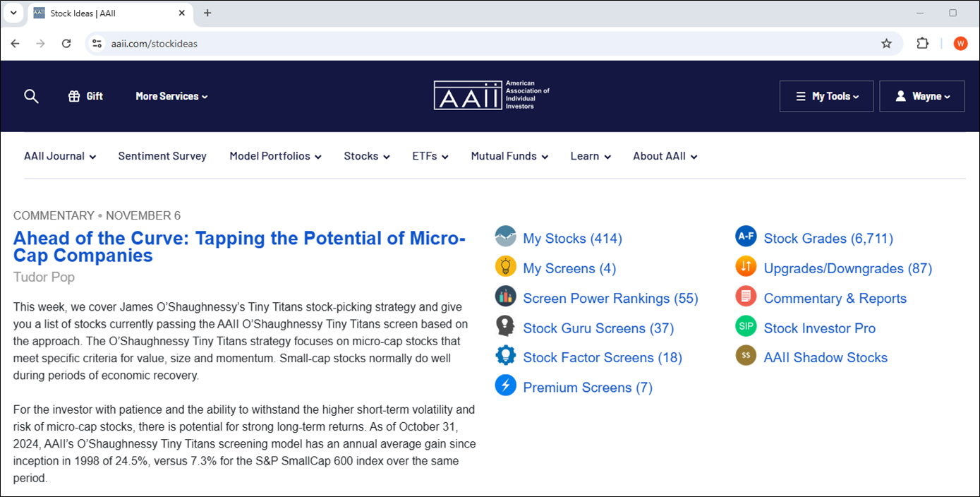Screen dimensions: 980x497
Task: Go to AAII Shadow Stocks link
Action: click(x=825, y=357)
